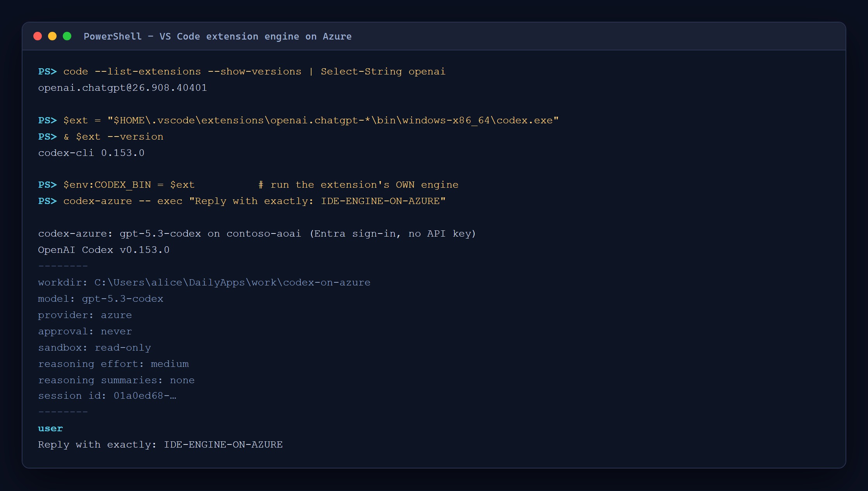Click the line 'OpenAI Codex v0.153.0'
This screenshot has height=491, width=868.
pos(103,250)
